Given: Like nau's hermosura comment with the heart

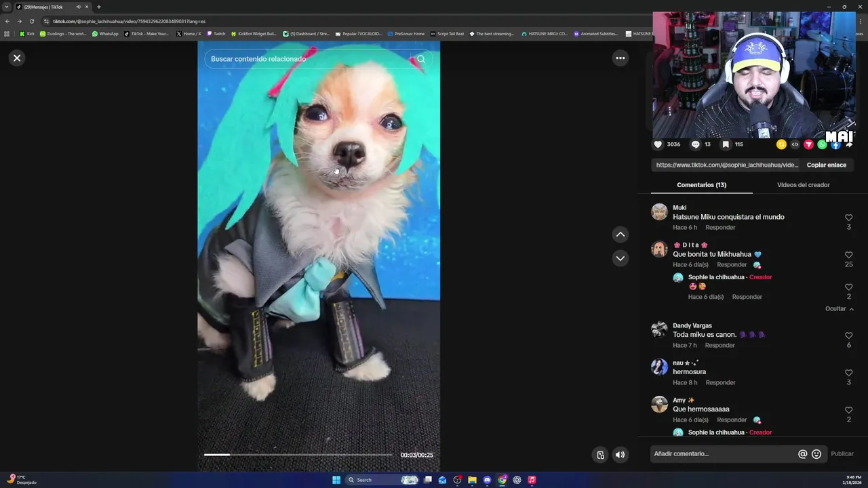Looking at the screenshot, I should click(848, 373).
